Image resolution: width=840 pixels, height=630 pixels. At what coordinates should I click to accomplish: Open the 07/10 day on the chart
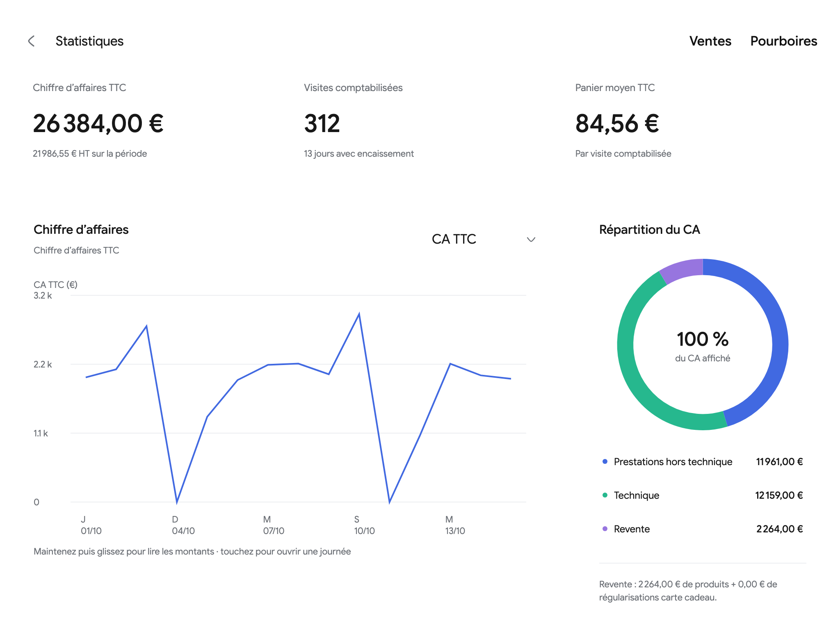pos(268,365)
